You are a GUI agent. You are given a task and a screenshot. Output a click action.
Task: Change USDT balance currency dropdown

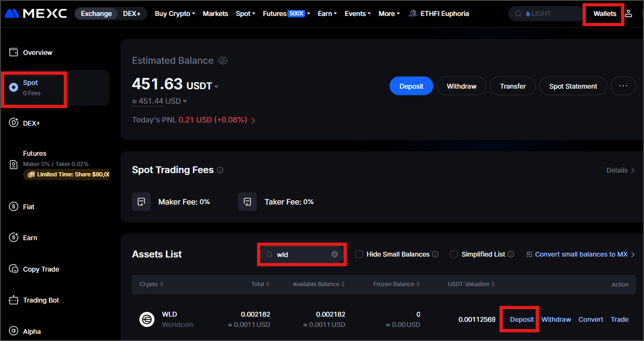216,87
